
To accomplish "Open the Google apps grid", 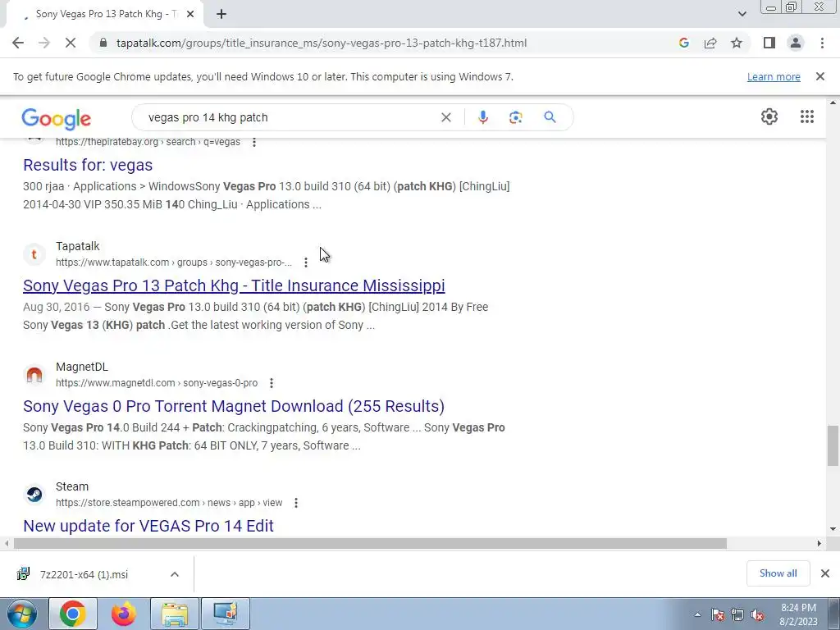I will coord(807,116).
